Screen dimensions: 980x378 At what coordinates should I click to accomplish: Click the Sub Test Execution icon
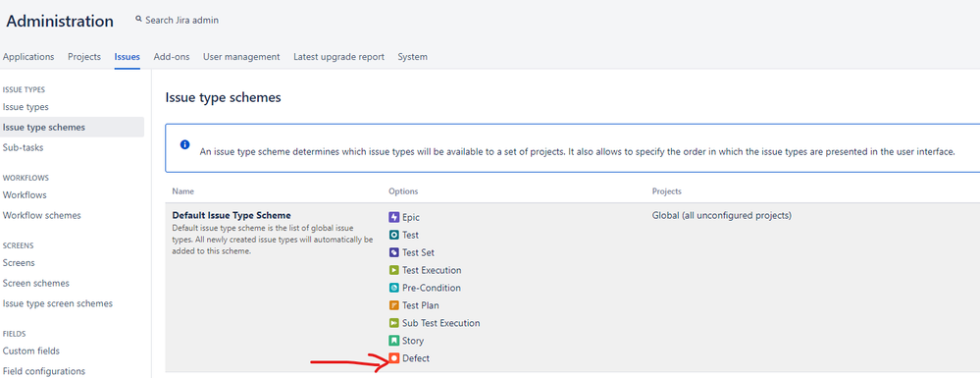[x=393, y=323]
